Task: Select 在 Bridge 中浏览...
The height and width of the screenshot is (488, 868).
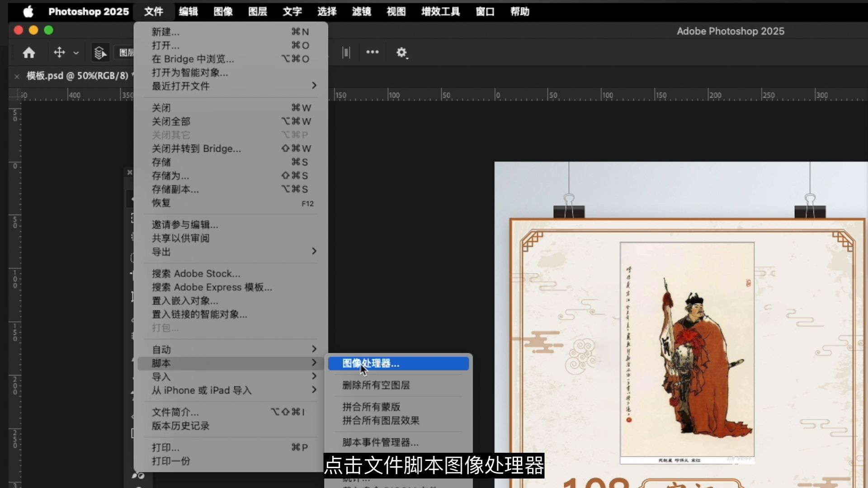Action: tap(231, 59)
